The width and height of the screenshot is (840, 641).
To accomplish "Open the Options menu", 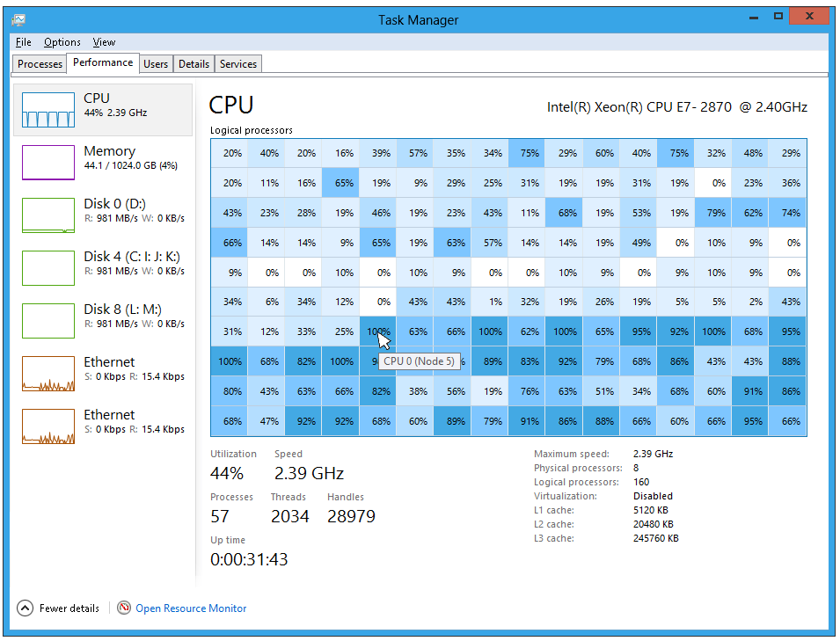I will click(62, 41).
